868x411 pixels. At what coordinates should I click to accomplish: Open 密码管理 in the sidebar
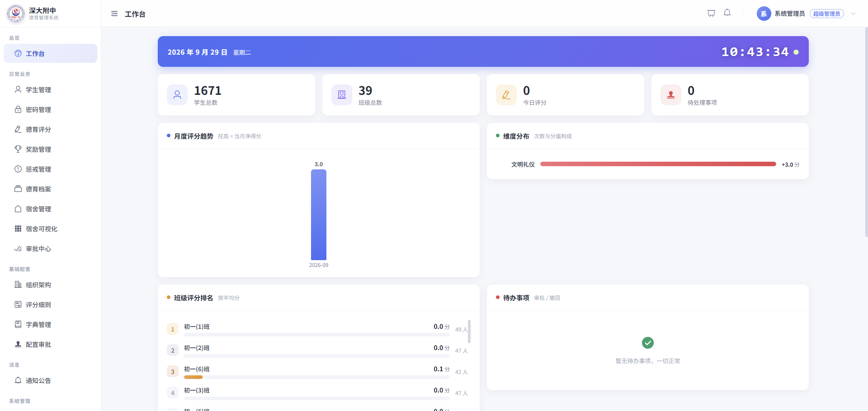click(x=50, y=109)
